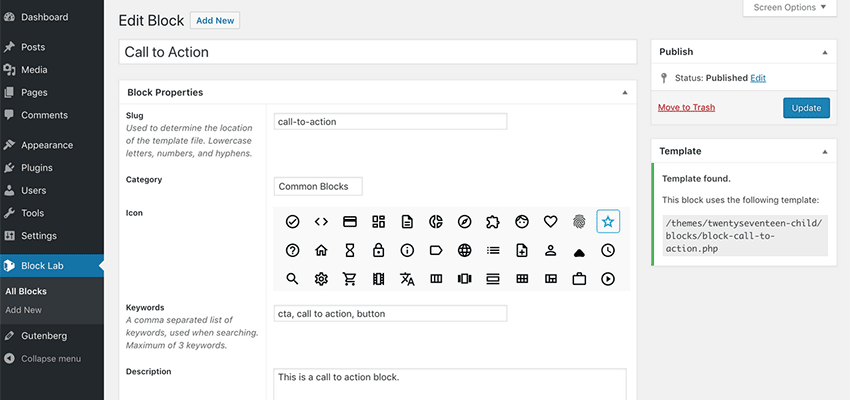Select the code brackets icon
Viewport: 850px width, 400px height.
[321, 221]
